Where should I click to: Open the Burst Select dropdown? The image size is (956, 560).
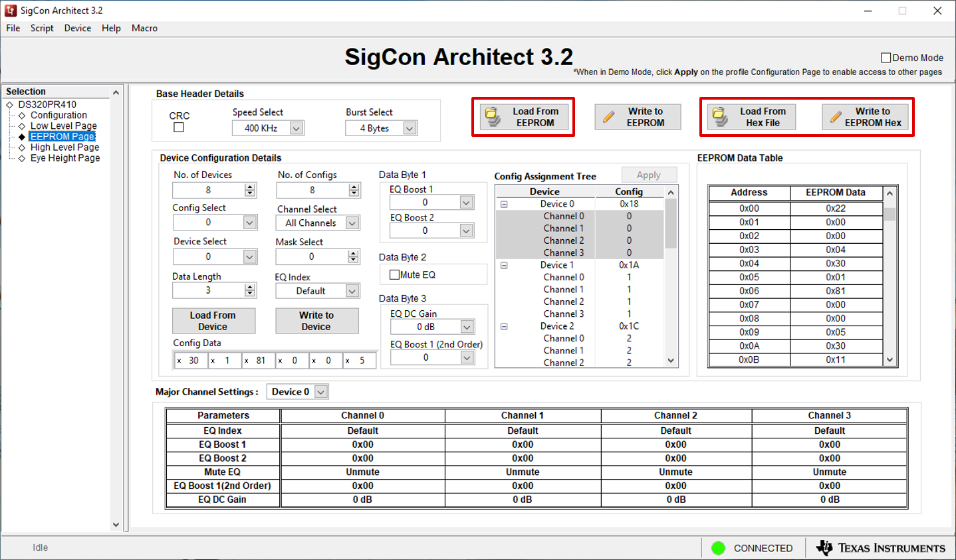point(410,128)
